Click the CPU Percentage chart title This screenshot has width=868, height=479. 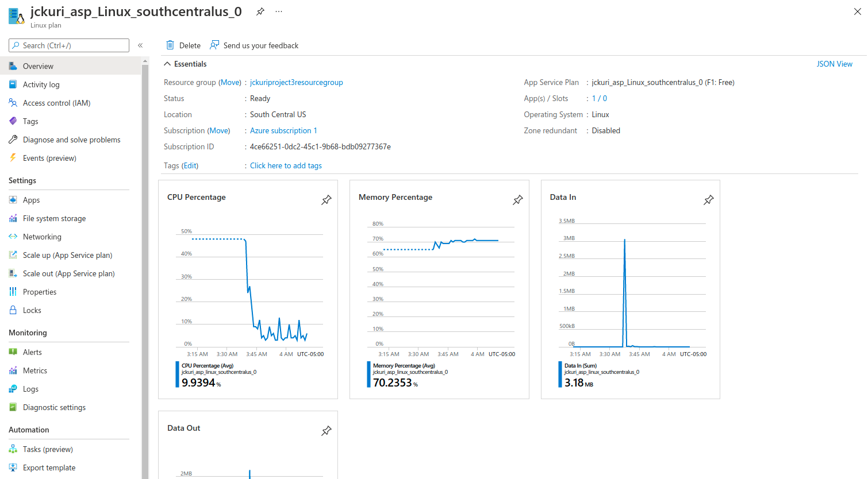pyautogui.click(x=197, y=197)
